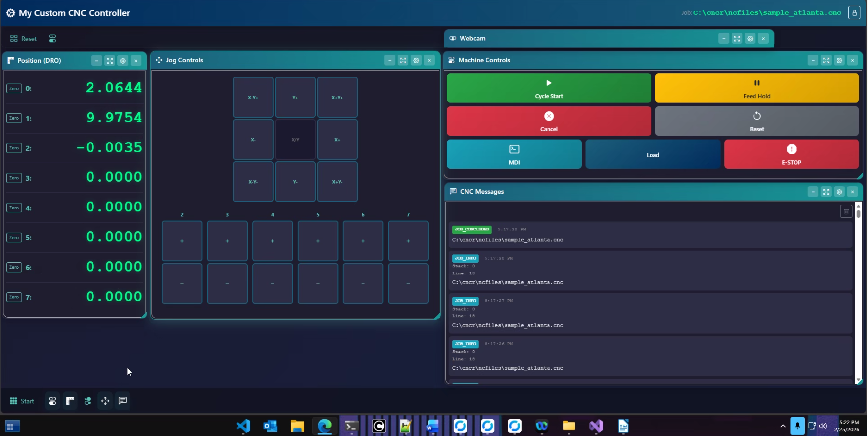This screenshot has height=439, width=868.
Task: Open the Start menu in app bar
Action: click(22, 401)
